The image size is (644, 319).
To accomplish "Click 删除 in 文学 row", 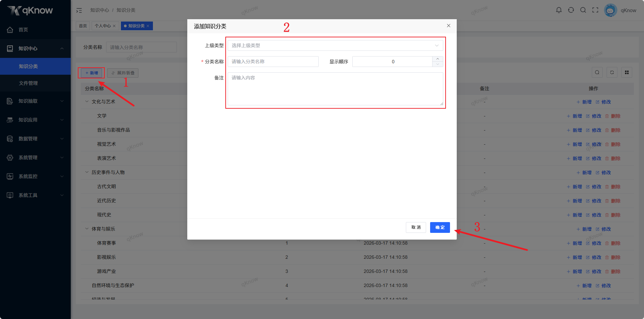I will coord(613,116).
